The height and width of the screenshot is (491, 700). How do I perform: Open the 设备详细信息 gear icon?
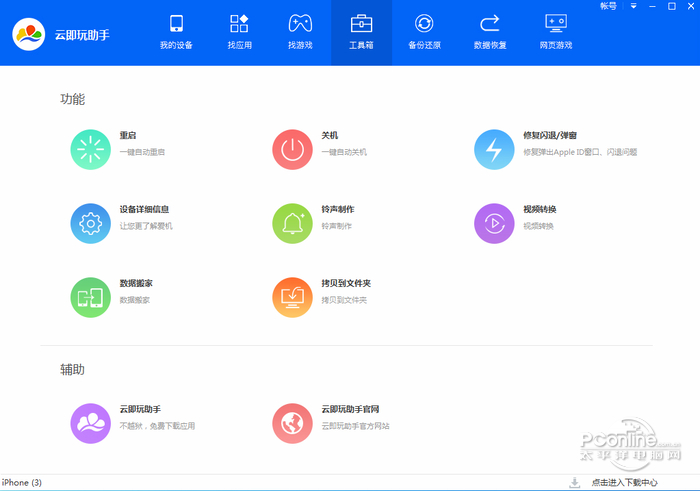(91, 224)
